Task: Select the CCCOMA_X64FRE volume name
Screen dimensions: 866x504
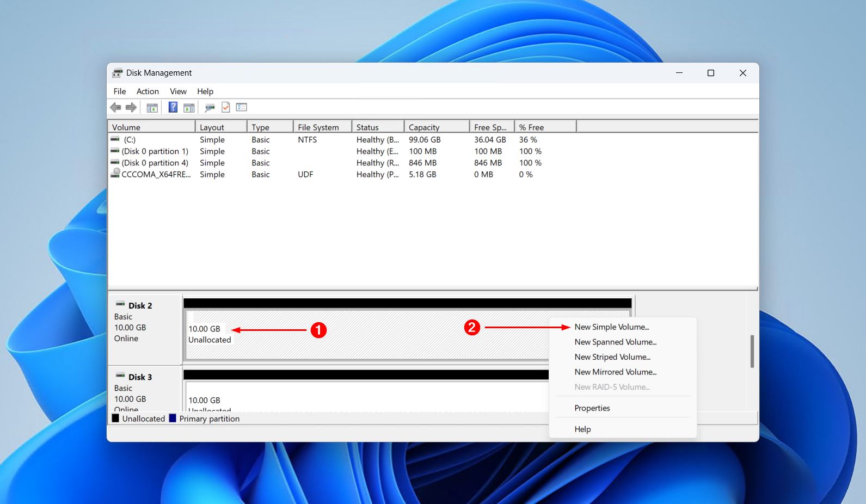Action: [x=156, y=175]
